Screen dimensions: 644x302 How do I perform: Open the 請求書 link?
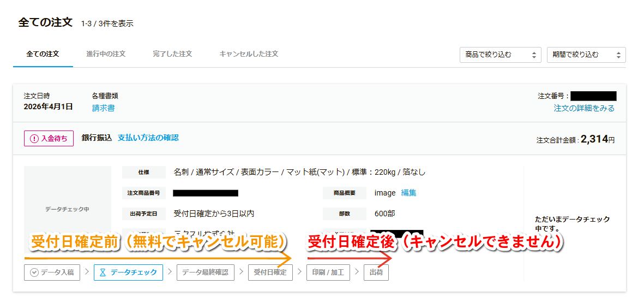tap(103, 108)
